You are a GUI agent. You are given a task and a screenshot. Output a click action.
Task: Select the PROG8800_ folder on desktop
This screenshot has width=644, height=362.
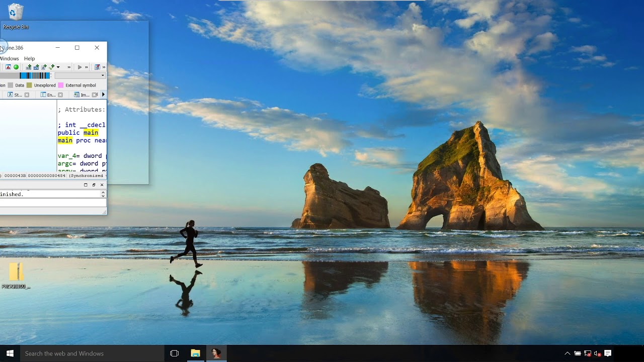pos(16,276)
